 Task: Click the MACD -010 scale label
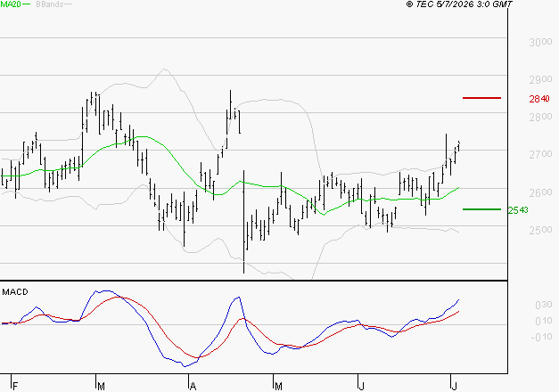point(541,337)
